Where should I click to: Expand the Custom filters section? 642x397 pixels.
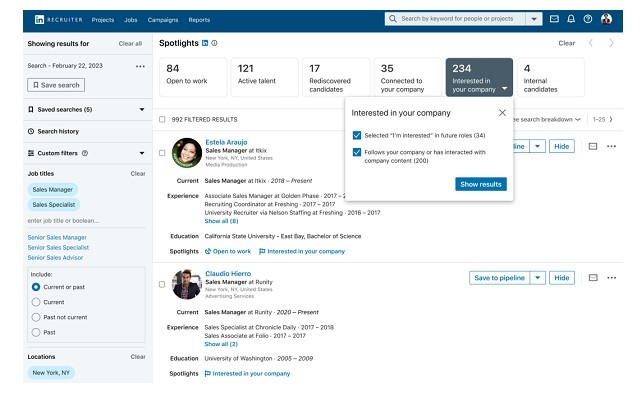coord(142,153)
